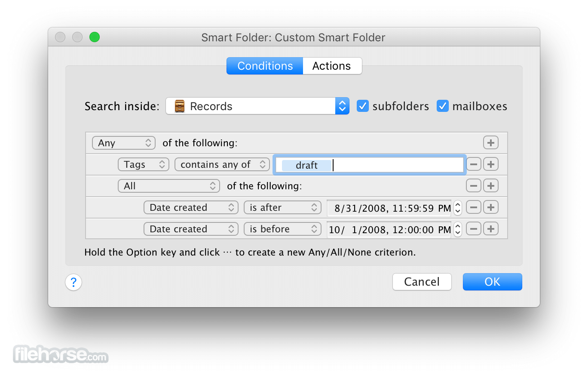Open the Tags attribute dropdown
Viewport: 588px width, 376px height.
144,164
